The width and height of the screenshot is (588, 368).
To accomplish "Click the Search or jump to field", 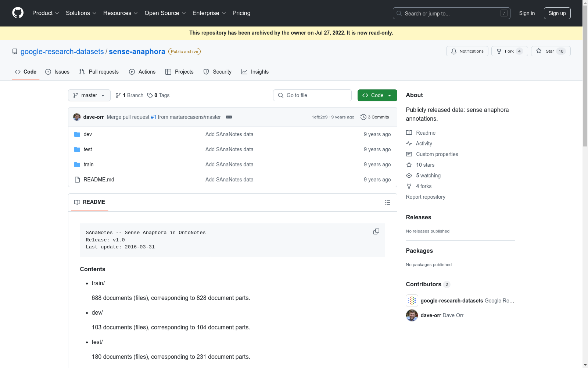I will tap(452, 13).
